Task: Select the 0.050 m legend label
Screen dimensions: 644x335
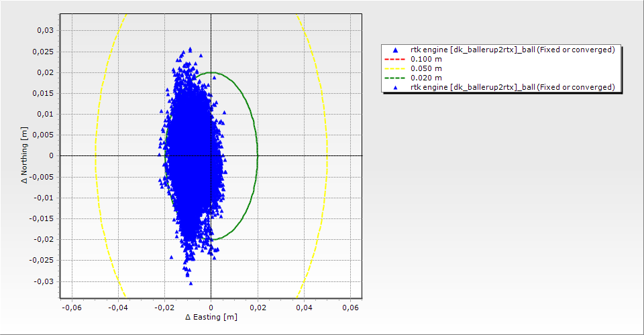Action: point(427,68)
